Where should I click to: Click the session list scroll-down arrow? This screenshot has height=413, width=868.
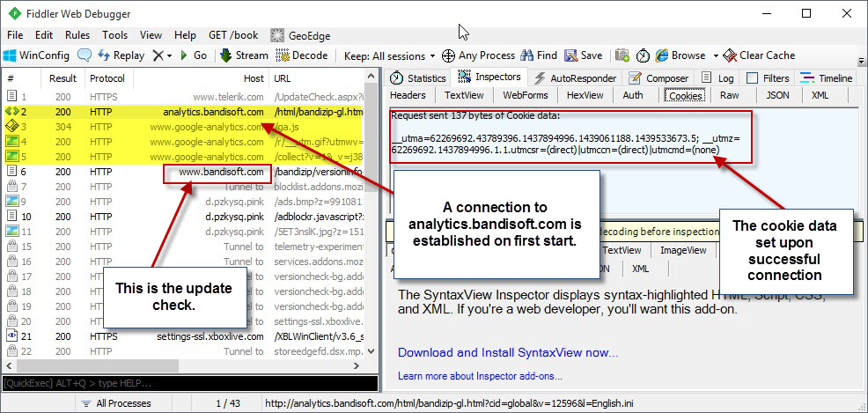(371, 351)
